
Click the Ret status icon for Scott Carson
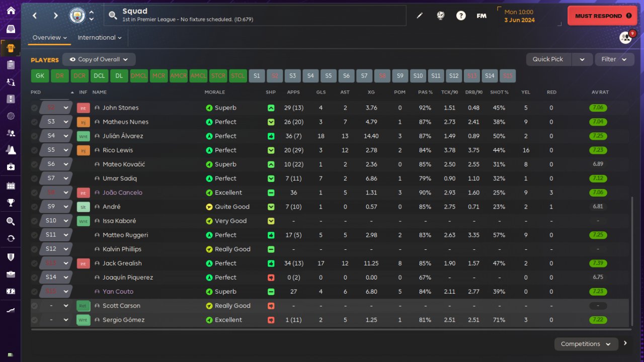pyautogui.click(x=83, y=306)
